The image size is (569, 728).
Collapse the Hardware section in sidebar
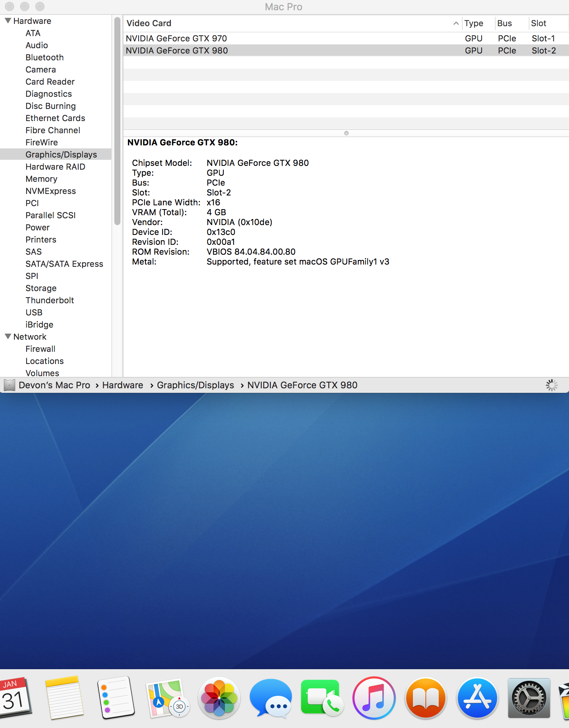pos(8,20)
